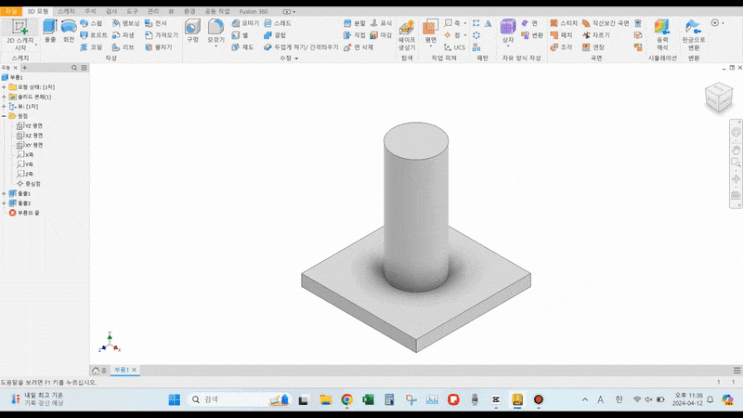
Task: Open the browser panel options menu
Action: pos(84,68)
